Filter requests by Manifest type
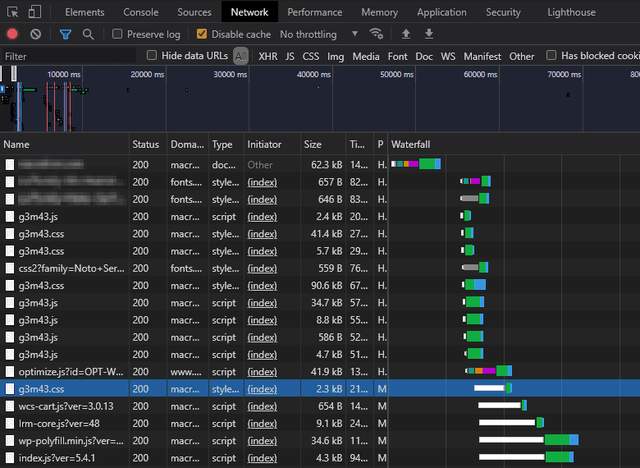 pos(482,56)
